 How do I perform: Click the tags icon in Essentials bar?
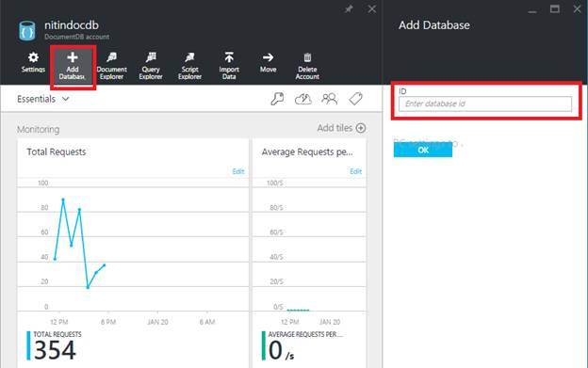pyautogui.click(x=355, y=99)
